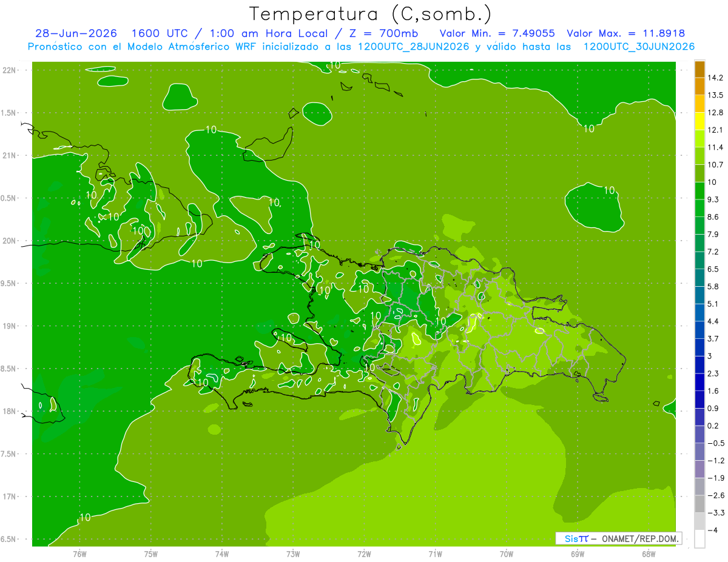This screenshot has width=728, height=562.
Task: Click the "69W" longitude axis label
Action: [x=578, y=555]
